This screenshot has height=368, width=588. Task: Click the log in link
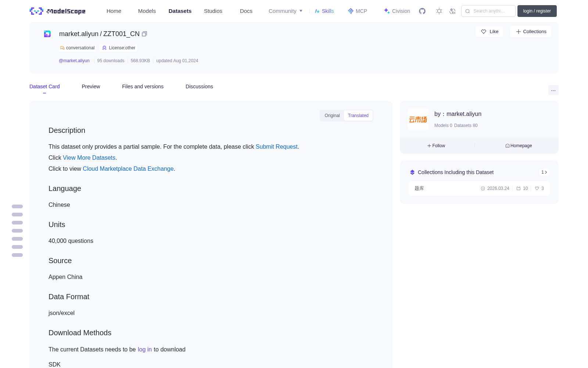[145, 350]
